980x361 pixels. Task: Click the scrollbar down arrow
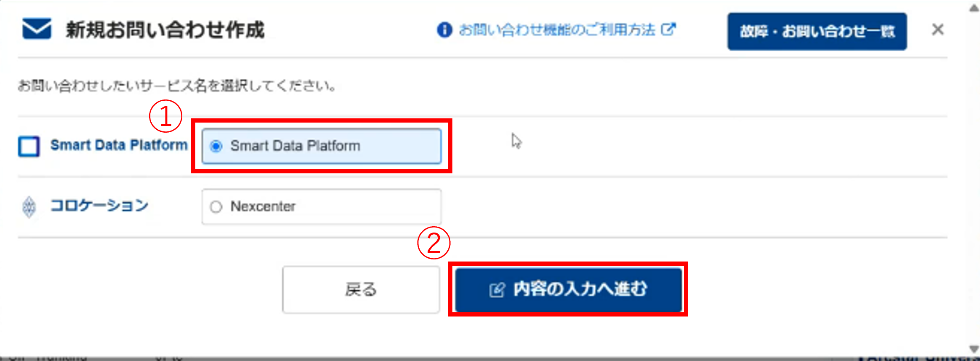pyautogui.click(x=974, y=349)
